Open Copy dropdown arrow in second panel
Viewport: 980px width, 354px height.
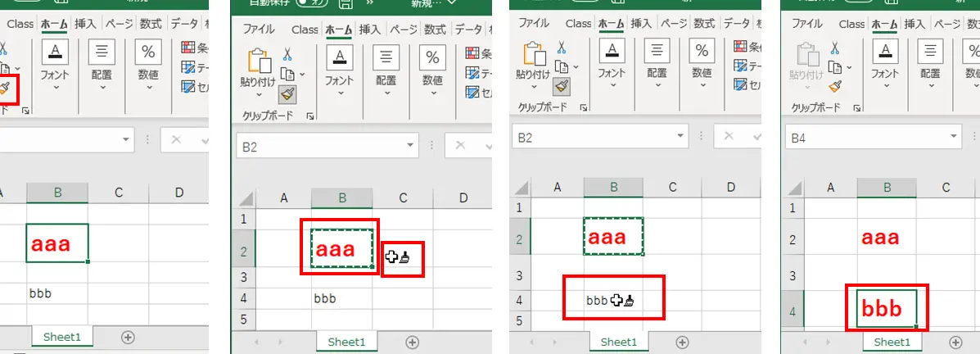coord(302,75)
